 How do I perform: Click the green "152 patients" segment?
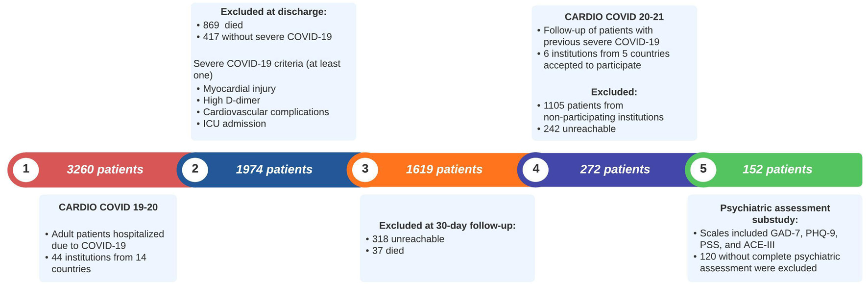(777, 170)
